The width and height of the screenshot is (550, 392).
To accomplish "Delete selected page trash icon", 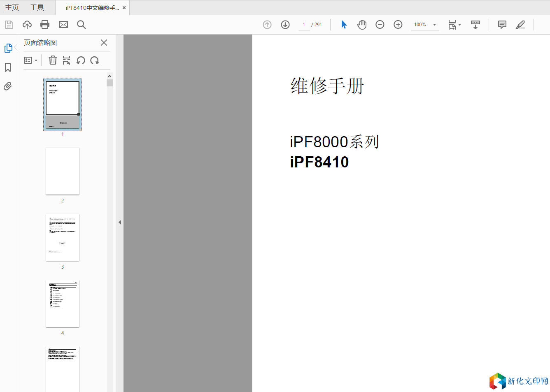I will pos(53,60).
